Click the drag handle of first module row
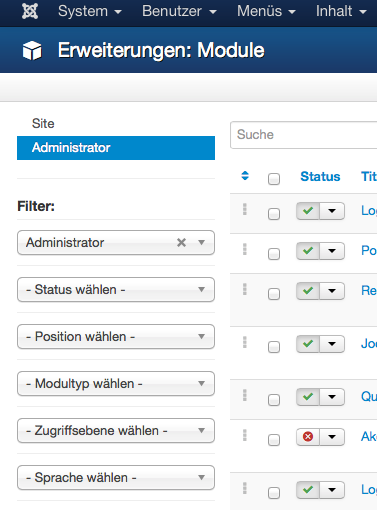This screenshot has width=377, height=510. (x=245, y=209)
